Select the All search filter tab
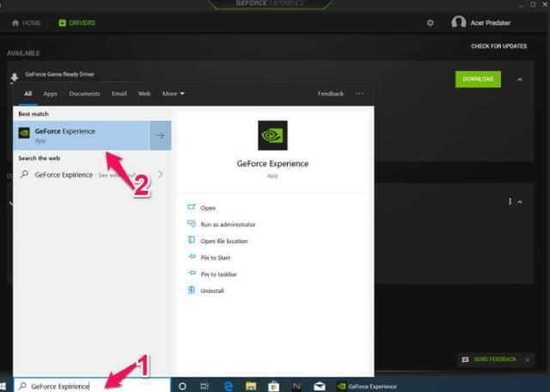This screenshot has width=550, height=392. (28, 94)
